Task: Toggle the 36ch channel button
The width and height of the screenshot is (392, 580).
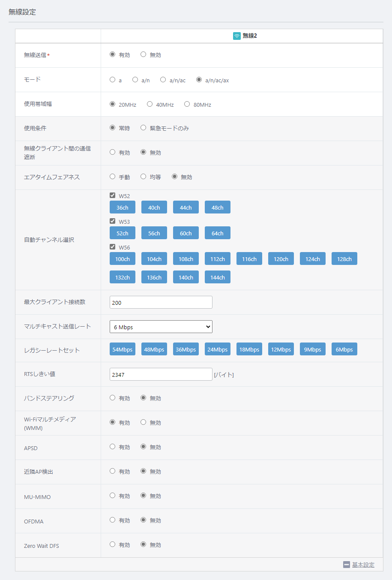Action: 123,207
